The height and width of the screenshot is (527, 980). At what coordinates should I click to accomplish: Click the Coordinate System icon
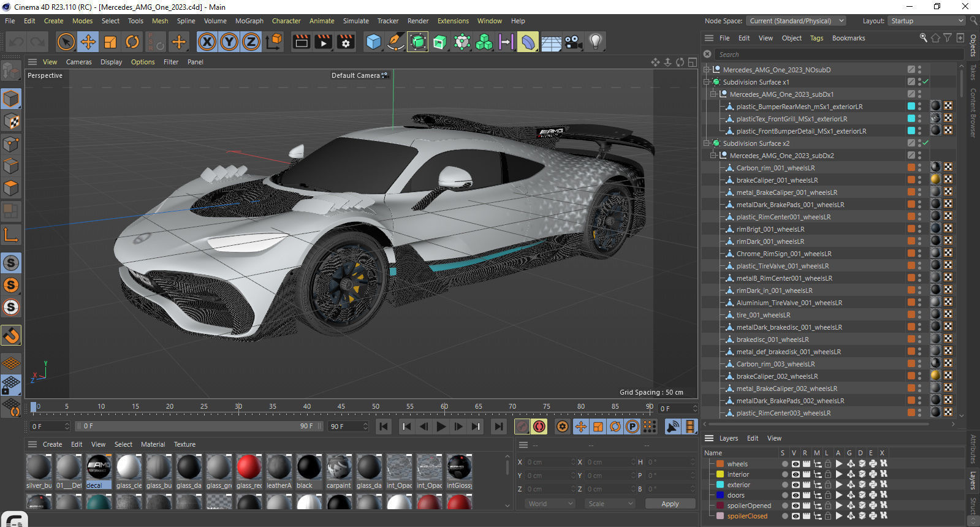[275, 42]
